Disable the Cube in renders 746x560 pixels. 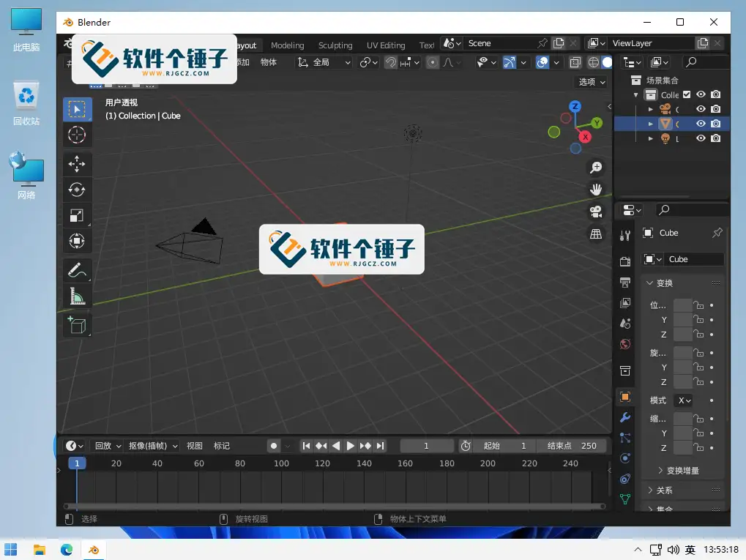[x=715, y=124]
